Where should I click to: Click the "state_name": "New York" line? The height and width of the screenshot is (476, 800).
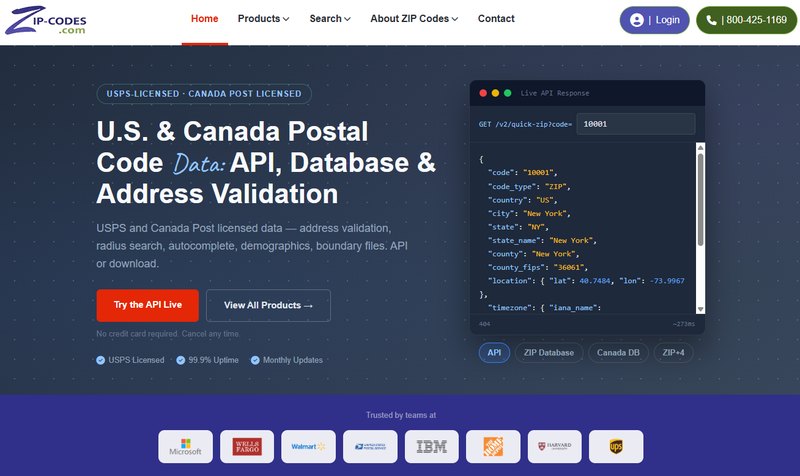(x=542, y=240)
